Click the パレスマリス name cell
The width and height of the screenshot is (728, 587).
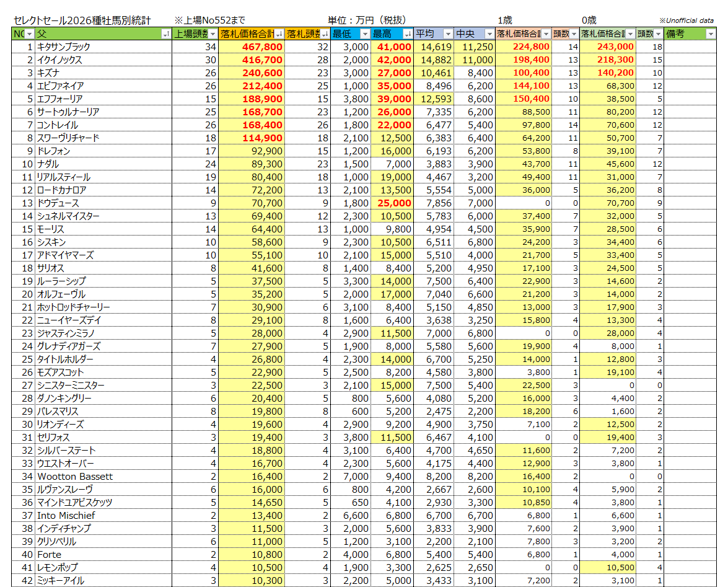(x=103, y=411)
